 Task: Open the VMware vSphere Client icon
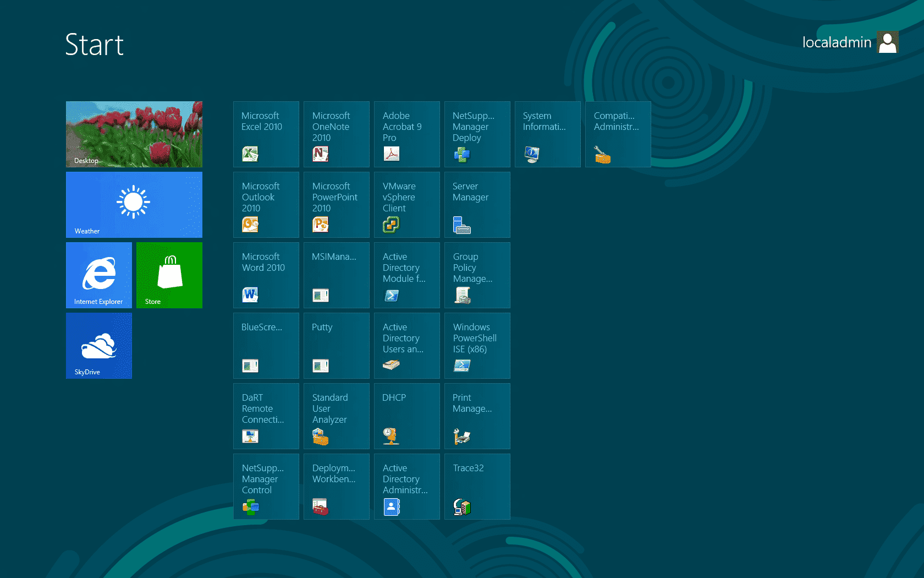tap(391, 225)
